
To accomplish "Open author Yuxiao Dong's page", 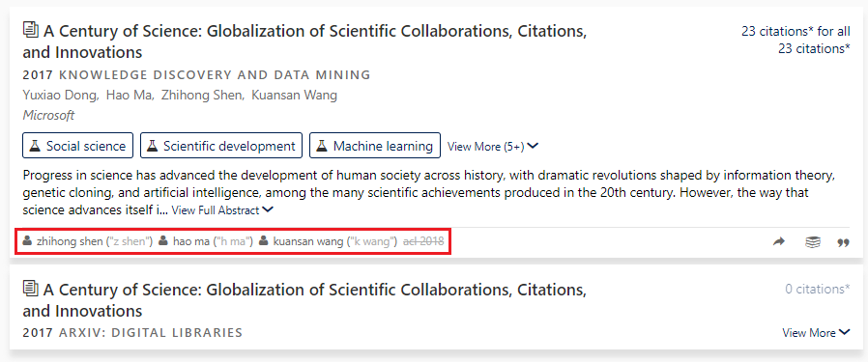I will 60,95.
